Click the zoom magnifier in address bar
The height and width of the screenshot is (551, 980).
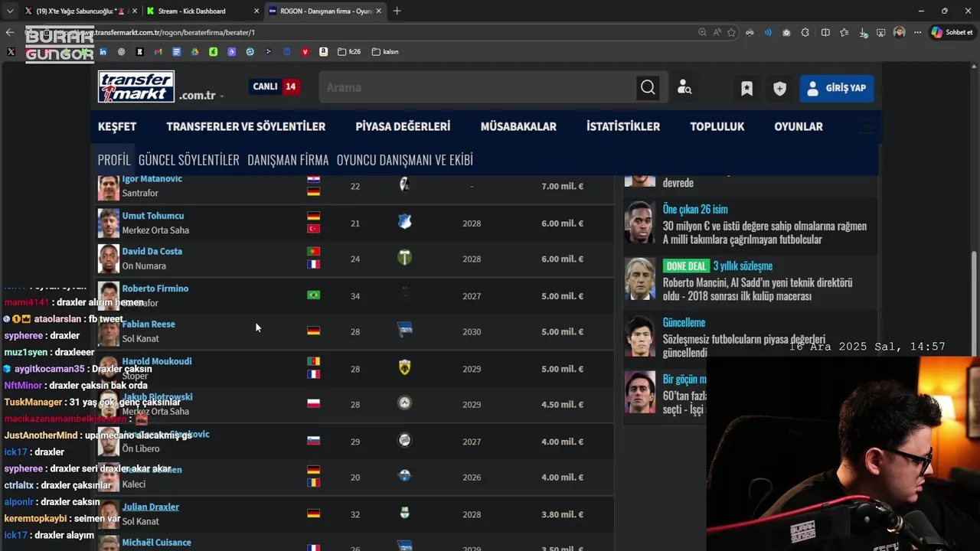pos(702,32)
